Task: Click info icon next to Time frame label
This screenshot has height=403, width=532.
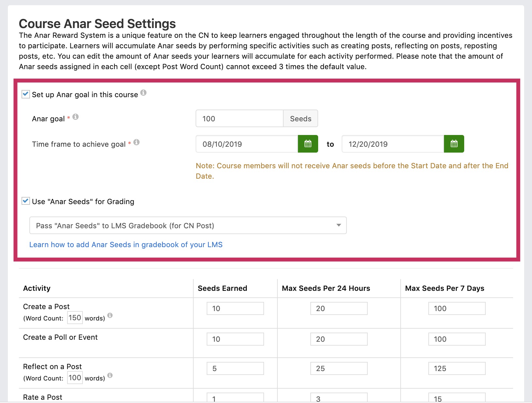Action: (x=137, y=142)
